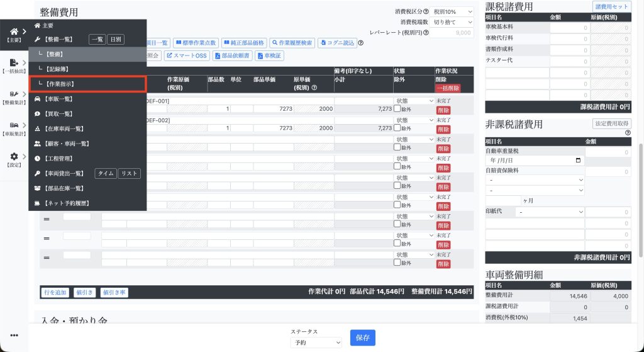Viewport: 644px width, 352px height.
Task: Click the コグニ読込 import button
Action: 337,43
